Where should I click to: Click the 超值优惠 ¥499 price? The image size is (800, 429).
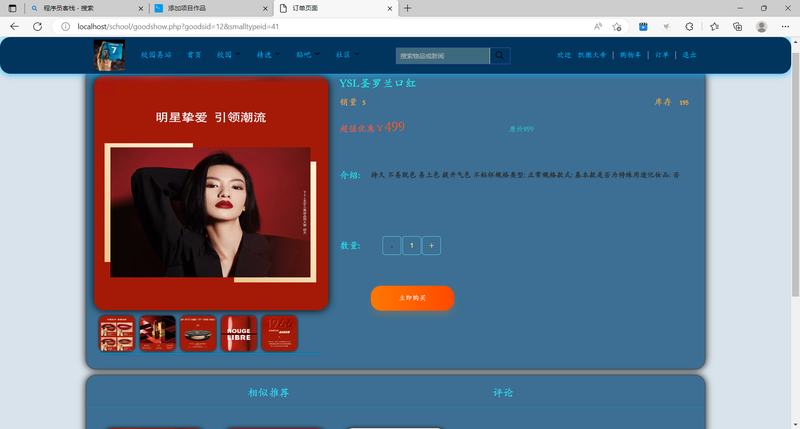[x=372, y=127]
